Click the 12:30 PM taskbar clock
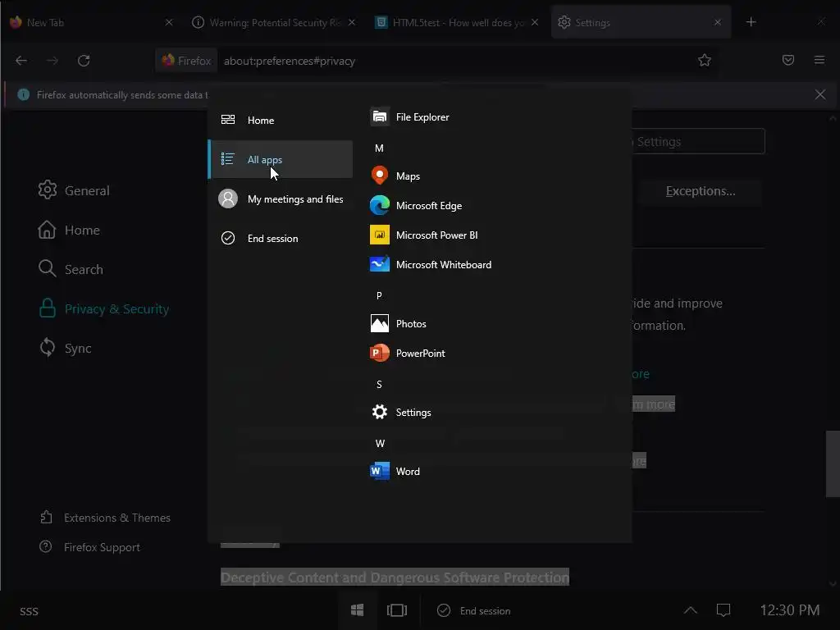The image size is (840, 630). tap(790, 610)
